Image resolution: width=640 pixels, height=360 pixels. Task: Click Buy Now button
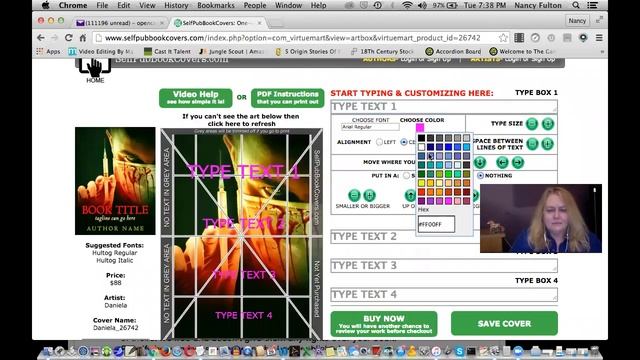coord(384,324)
